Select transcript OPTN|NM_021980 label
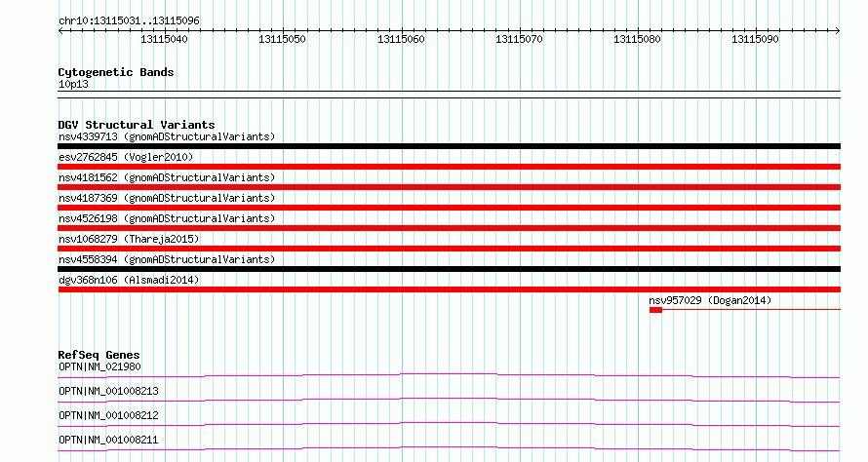868x462 pixels. point(99,366)
